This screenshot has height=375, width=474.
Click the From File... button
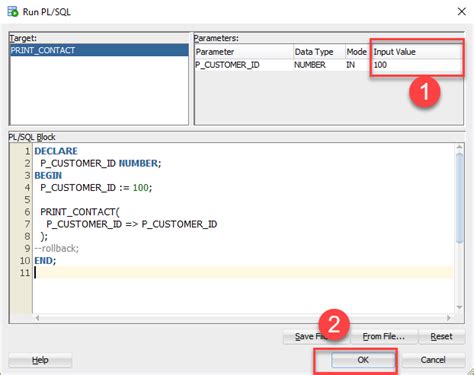coord(384,337)
